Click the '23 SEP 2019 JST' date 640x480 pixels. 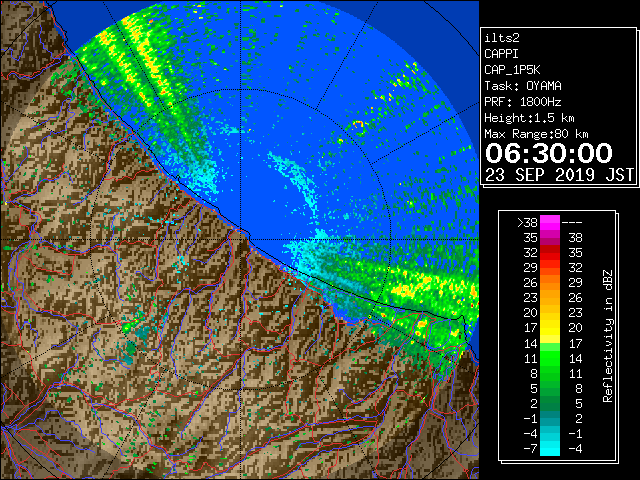(559, 175)
